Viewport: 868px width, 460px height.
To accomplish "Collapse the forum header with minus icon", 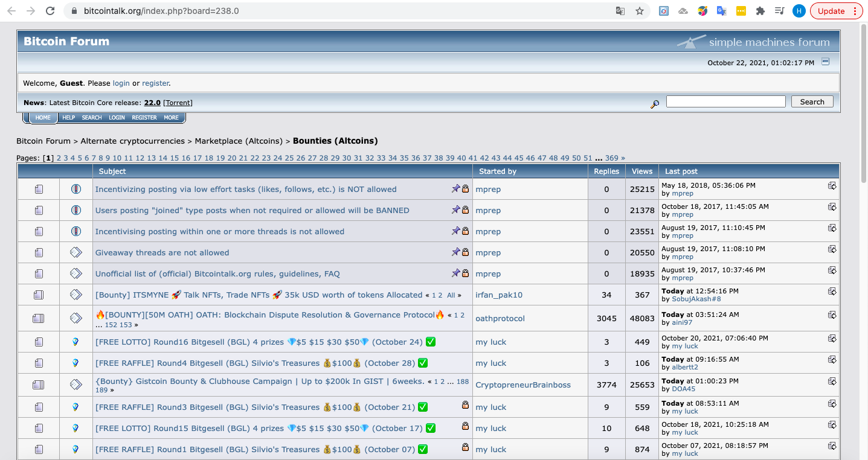I will 826,62.
